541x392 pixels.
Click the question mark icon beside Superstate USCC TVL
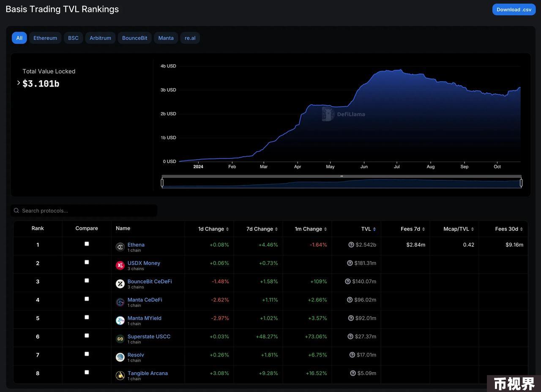click(350, 337)
